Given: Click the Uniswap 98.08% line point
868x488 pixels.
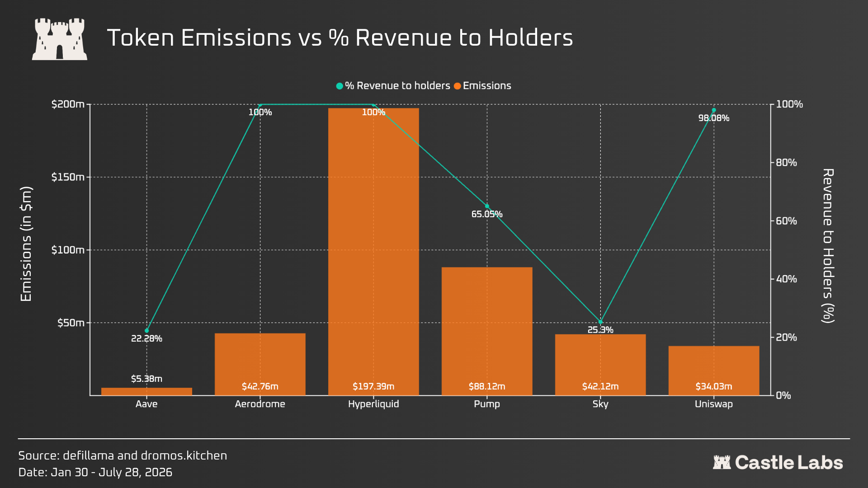Looking at the screenshot, I should [x=714, y=110].
